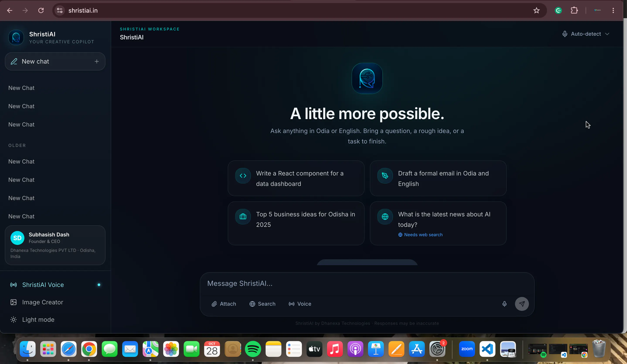Open the Chrome three-dot menu

[x=613, y=10]
